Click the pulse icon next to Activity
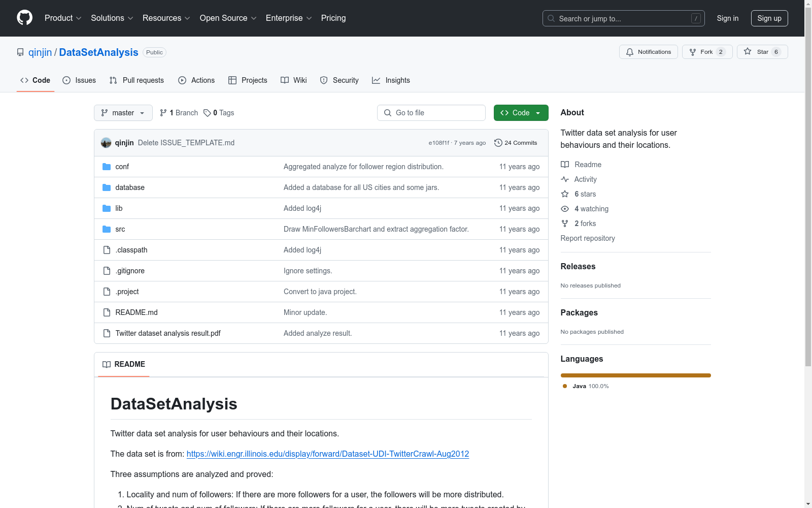The width and height of the screenshot is (812, 508). (x=565, y=179)
